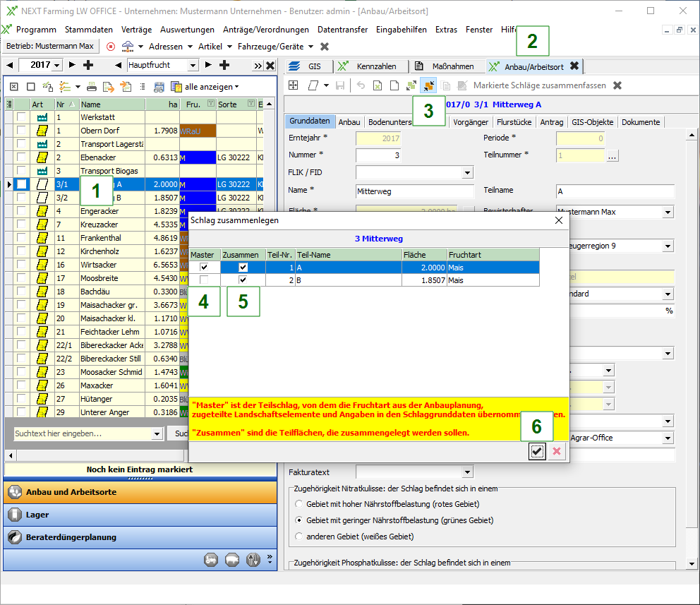Click the red record circle icon
Screen dimensions: 700x605
(x=111, y=46)
